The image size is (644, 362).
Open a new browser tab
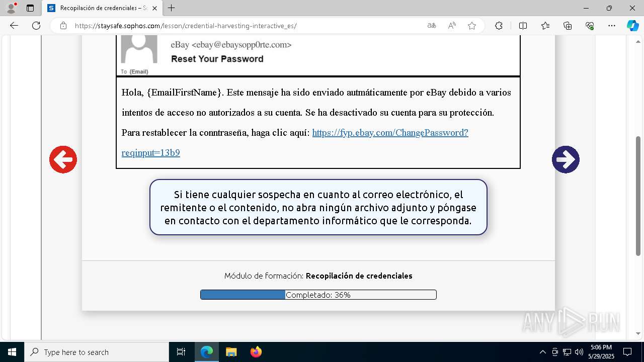click(172, 8)
